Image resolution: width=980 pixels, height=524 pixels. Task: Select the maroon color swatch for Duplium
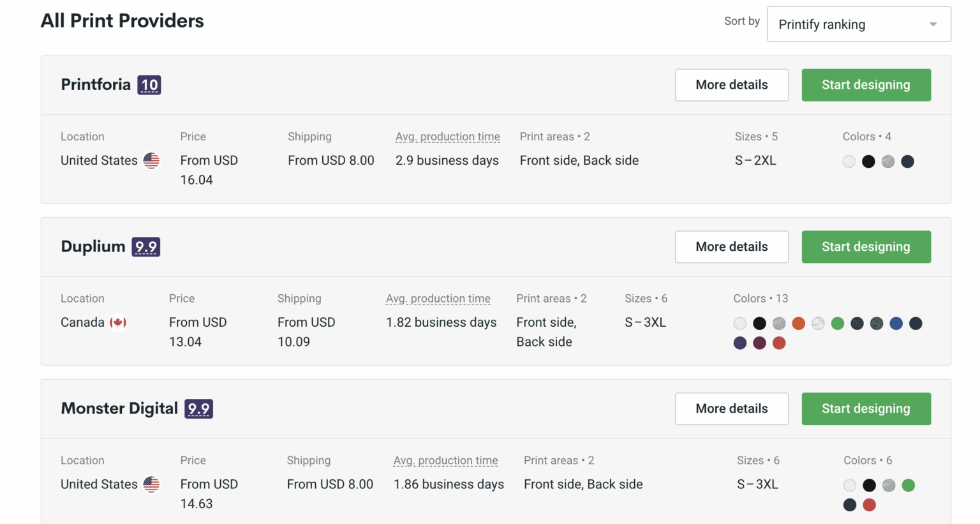click(x=759, y=343)
